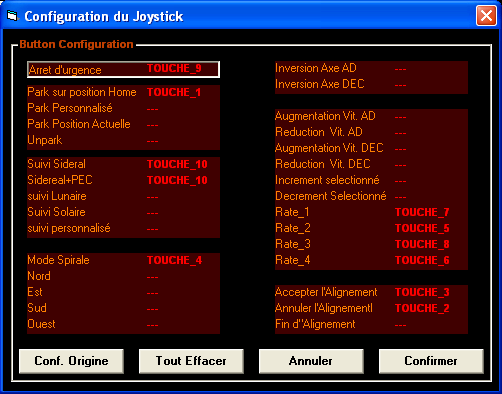Choose the Rate_4 speed entry

371,260
